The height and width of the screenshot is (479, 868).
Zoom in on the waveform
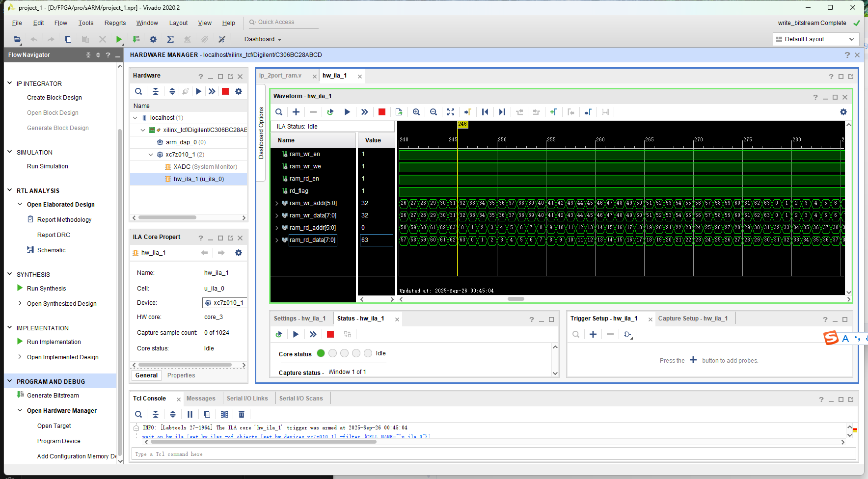(416, 112)
